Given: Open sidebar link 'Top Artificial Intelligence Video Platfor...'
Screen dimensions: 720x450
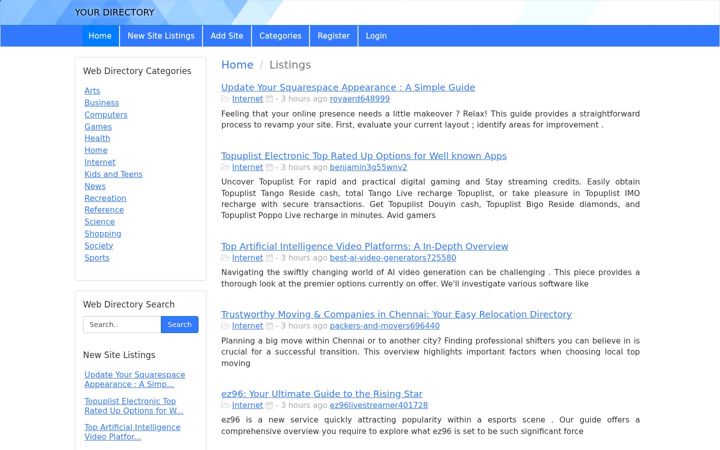Looking at the screenshot, I should (132, 432).
